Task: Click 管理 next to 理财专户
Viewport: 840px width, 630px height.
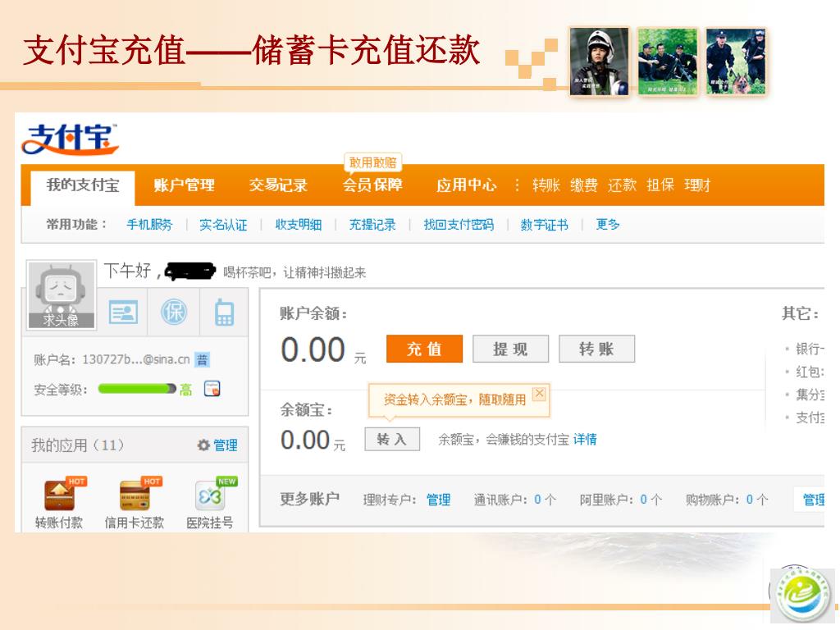Action: [438, 500]
